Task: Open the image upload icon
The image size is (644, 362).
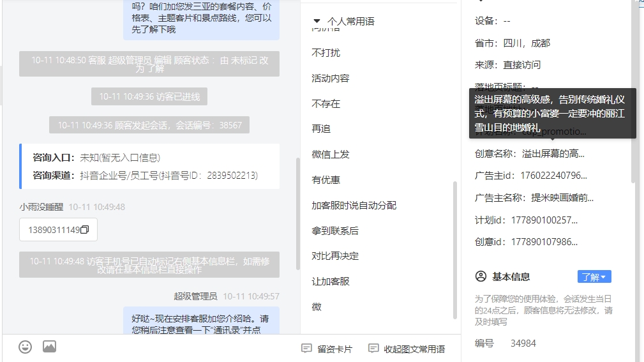Action: point(49,347)
